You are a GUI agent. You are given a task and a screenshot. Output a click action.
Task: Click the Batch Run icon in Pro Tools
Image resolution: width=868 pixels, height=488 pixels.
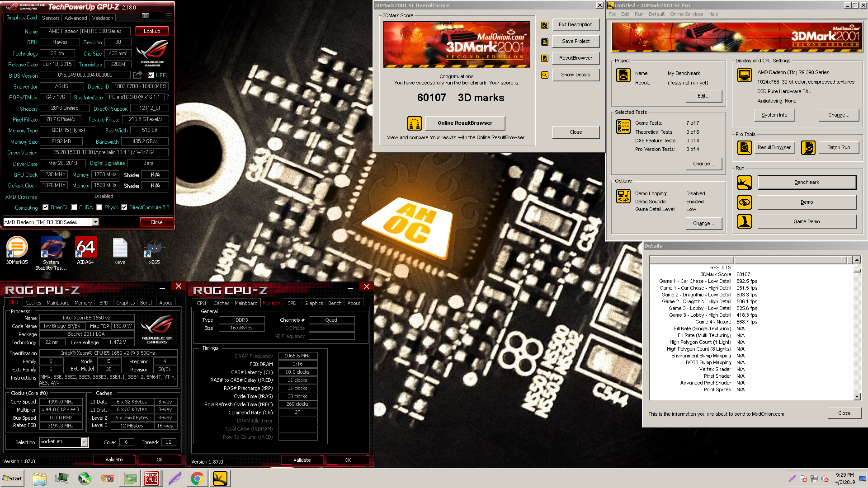tap(808, 147)
